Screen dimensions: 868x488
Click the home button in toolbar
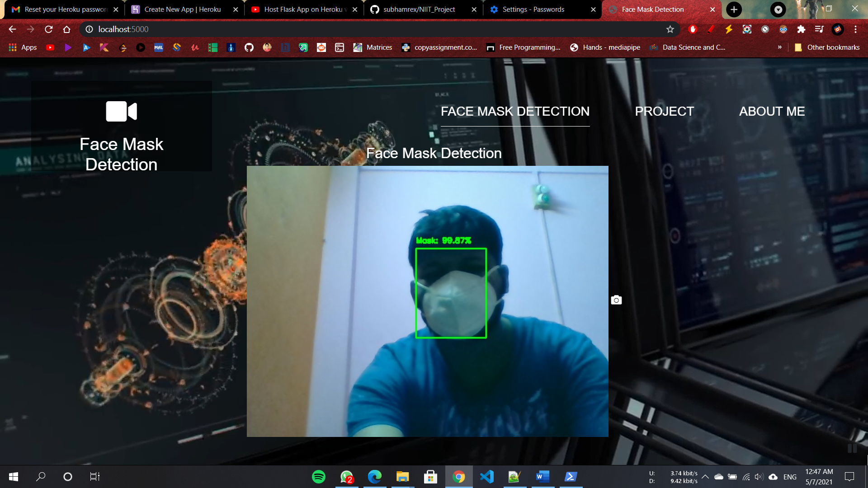point(67,29)
